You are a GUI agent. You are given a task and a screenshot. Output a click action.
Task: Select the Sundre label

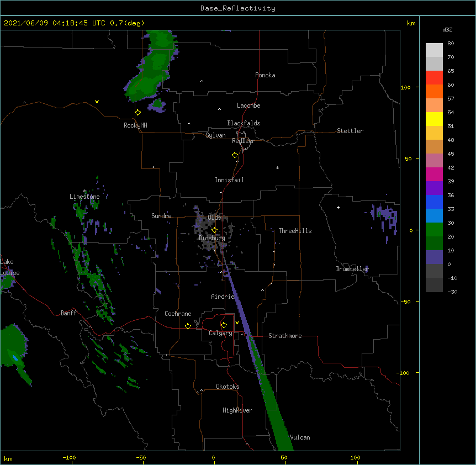click(161, 216)
